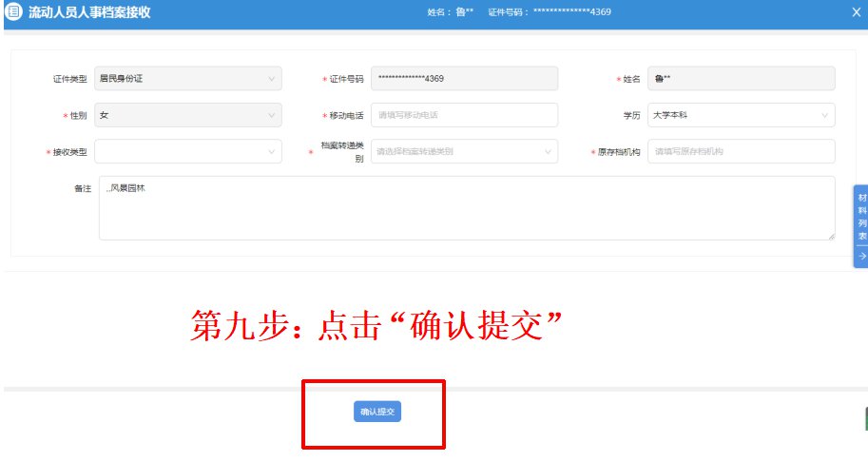868x461 pixels.
Task: Click the resize handle of 备注 textarea
Action: click(832, 237)
